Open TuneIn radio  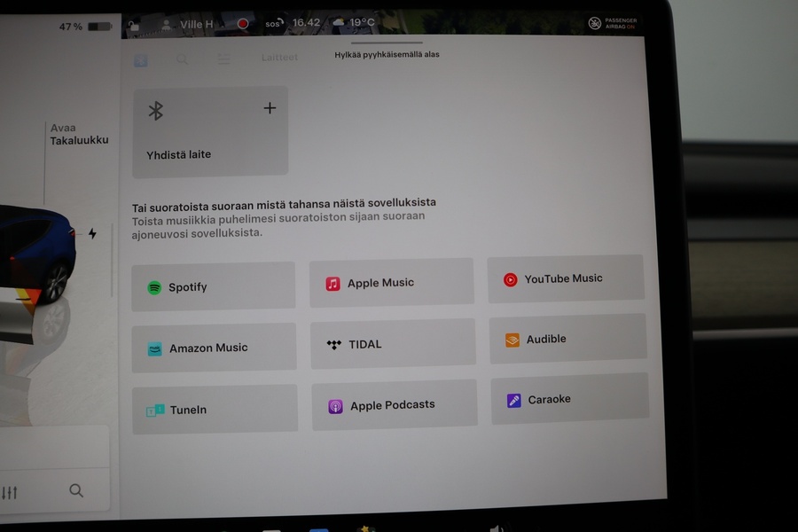[215, 410]
